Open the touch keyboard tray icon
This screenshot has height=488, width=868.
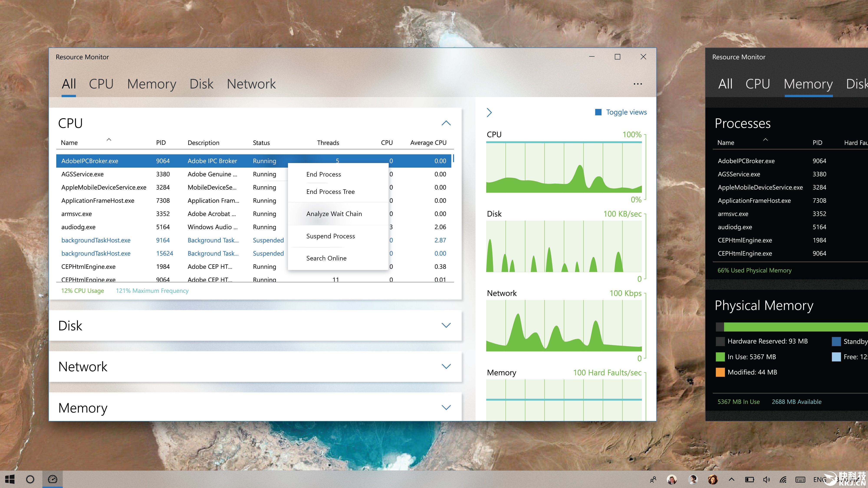pos(800,480)
